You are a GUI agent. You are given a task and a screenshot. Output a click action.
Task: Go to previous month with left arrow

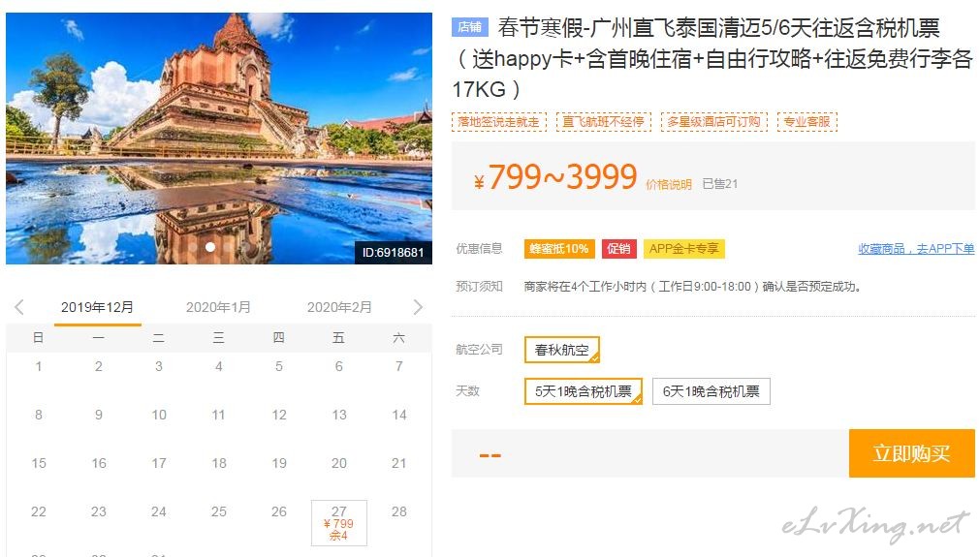tap(19, 307)
